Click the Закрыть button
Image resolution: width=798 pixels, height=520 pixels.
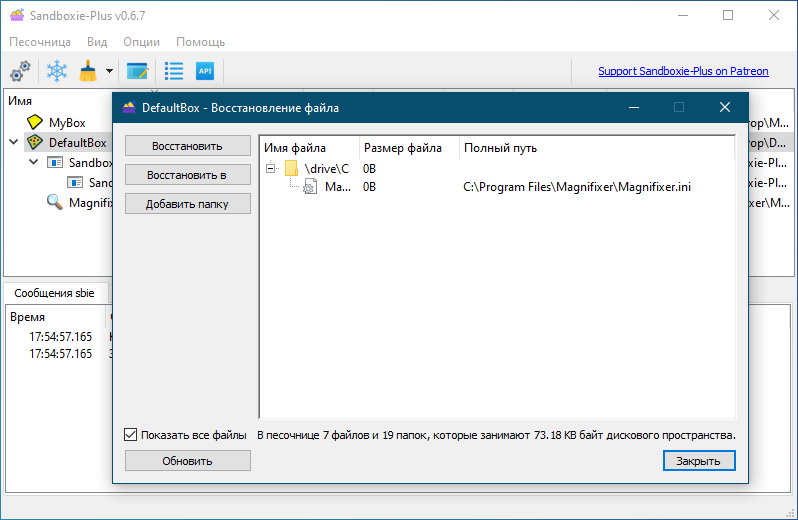click(x=699, y=461)
